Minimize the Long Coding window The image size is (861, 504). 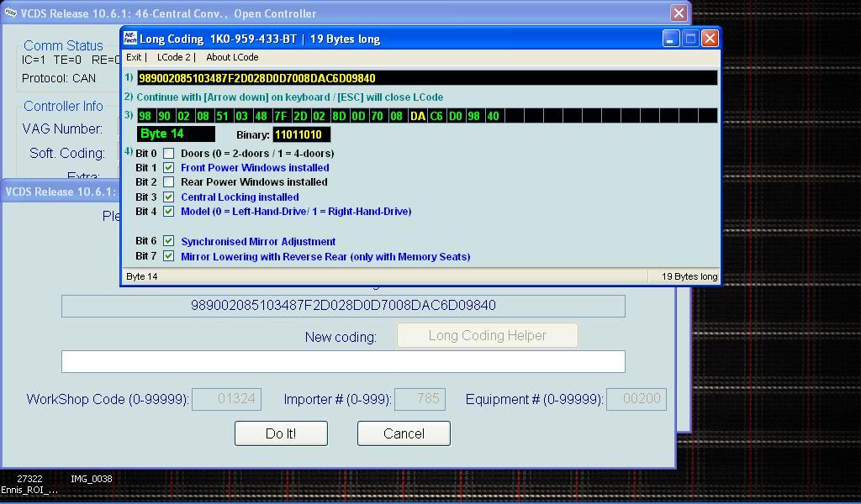670,39
